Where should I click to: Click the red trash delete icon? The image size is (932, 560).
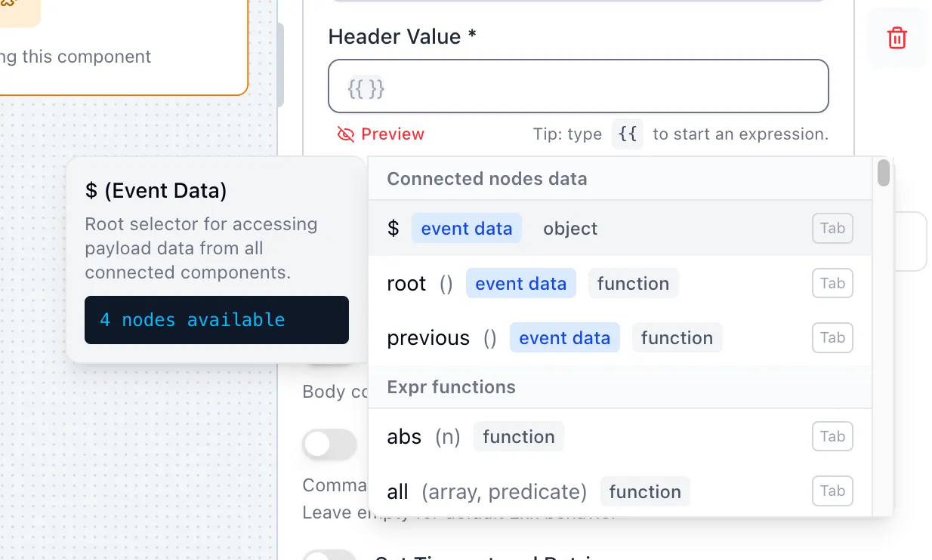(897, 36)
